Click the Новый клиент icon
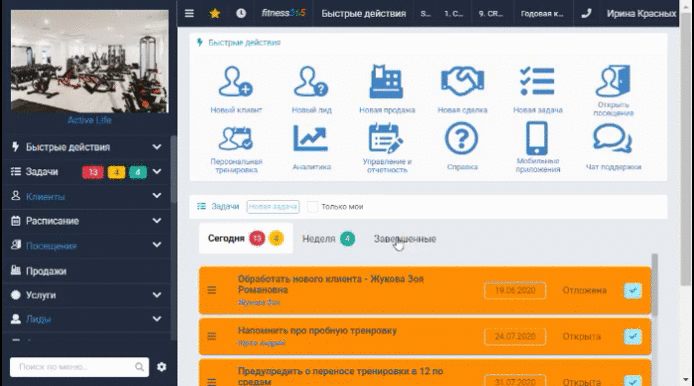Image resolution: width=694 pixels, height=386 pixels. (235, 81)
